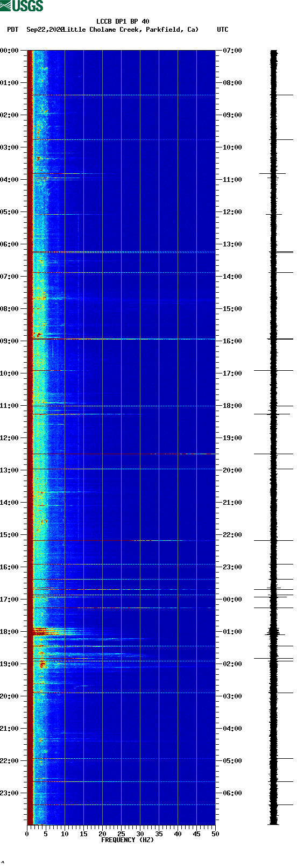The height and width of the screenshot is (868, 297).
Task: Click the 11:00 UTC time label
Action: tap(232, 180)
